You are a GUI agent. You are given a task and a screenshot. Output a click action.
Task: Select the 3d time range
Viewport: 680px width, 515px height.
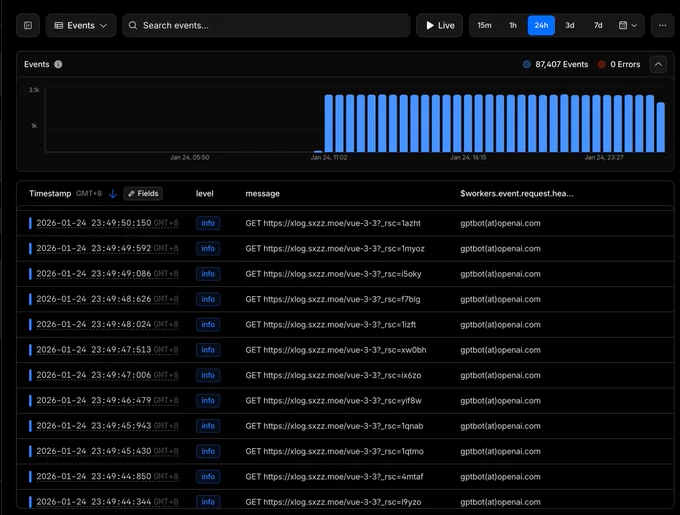coord(569,26)
